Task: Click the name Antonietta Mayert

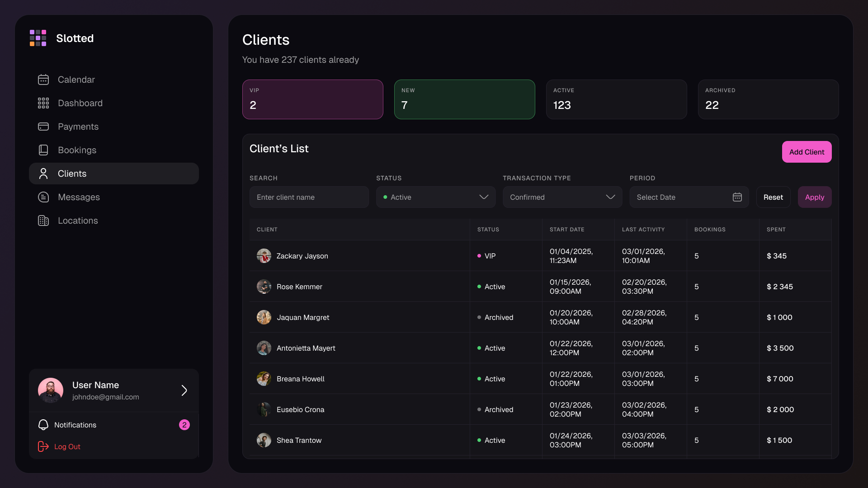Action: point(306,348)
